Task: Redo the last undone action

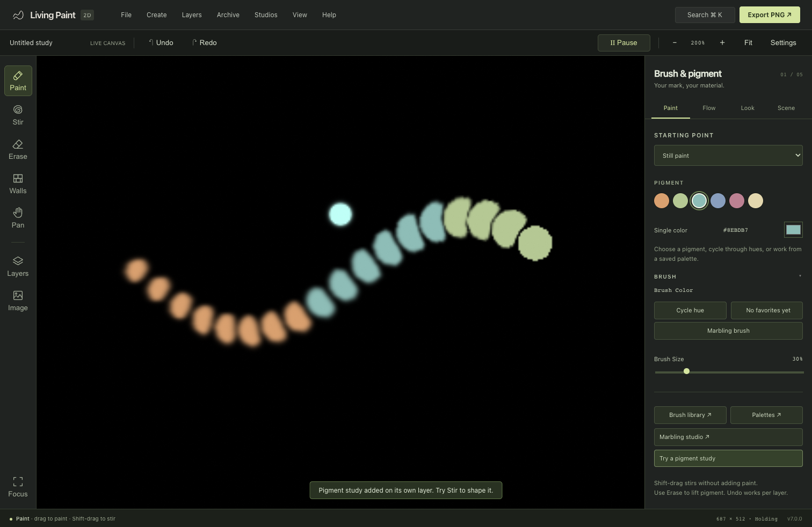Action: (204, 43)
